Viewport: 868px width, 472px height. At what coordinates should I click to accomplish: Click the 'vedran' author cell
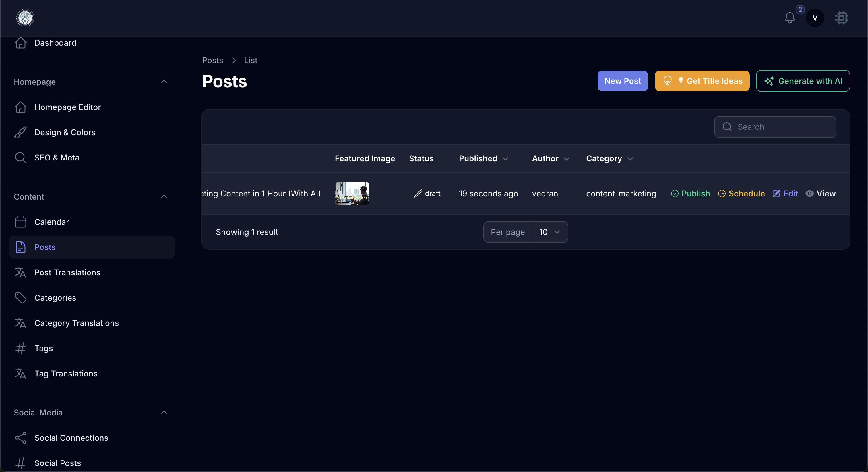(x=545, y=194)
